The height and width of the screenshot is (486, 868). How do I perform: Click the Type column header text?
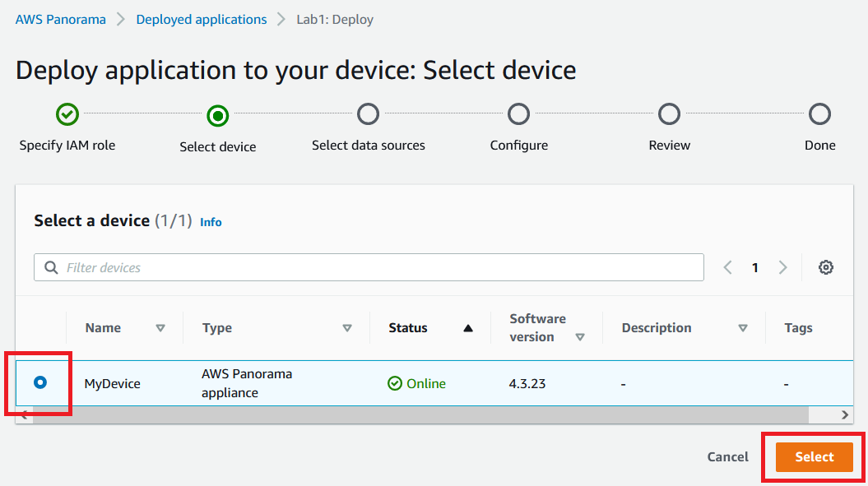(x=217, y=327)
